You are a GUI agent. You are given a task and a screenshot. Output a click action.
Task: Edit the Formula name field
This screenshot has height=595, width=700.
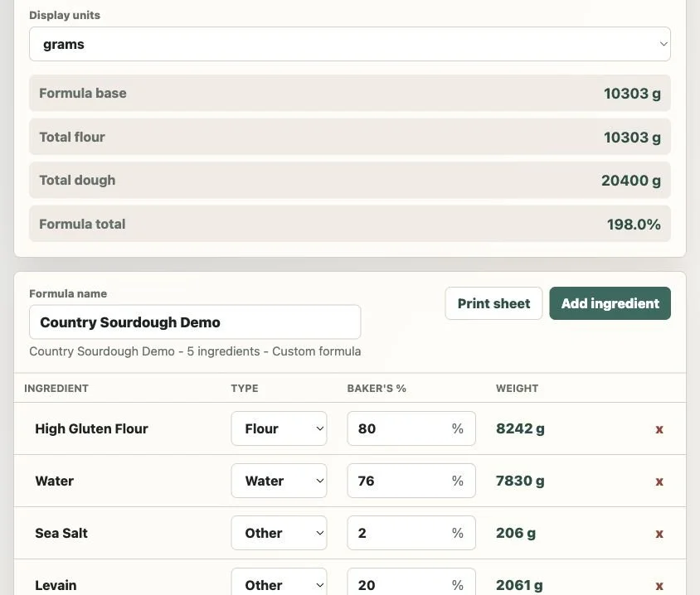(x=195, y=322)
